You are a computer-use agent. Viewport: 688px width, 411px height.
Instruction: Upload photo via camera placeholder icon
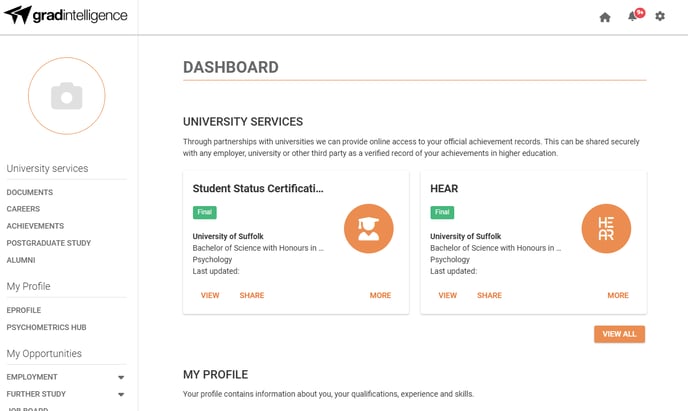click(x=67, y=96)
